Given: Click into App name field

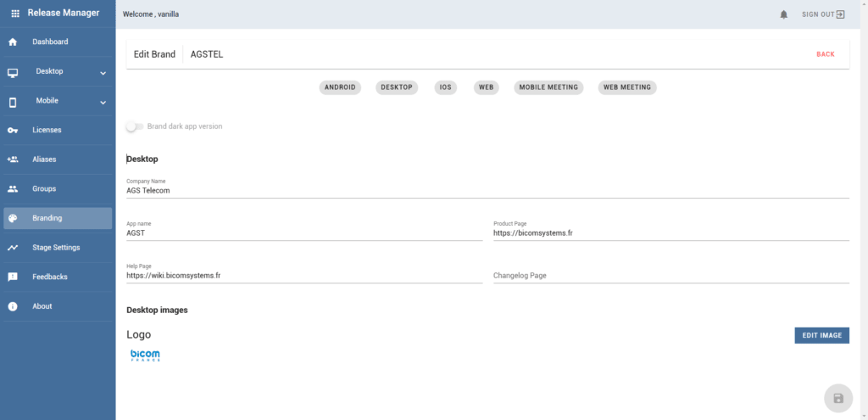Looking at the screenshot, I should (304, 231).
